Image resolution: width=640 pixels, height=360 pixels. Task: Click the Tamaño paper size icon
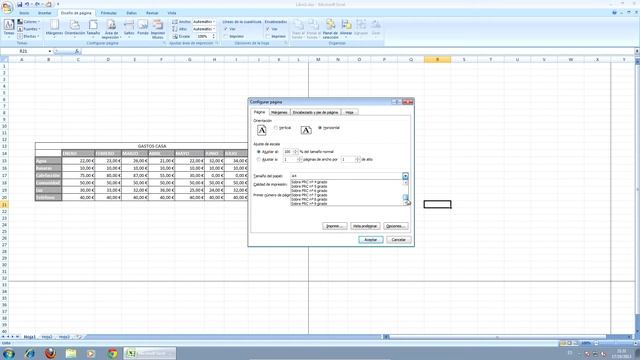(93, 29)
